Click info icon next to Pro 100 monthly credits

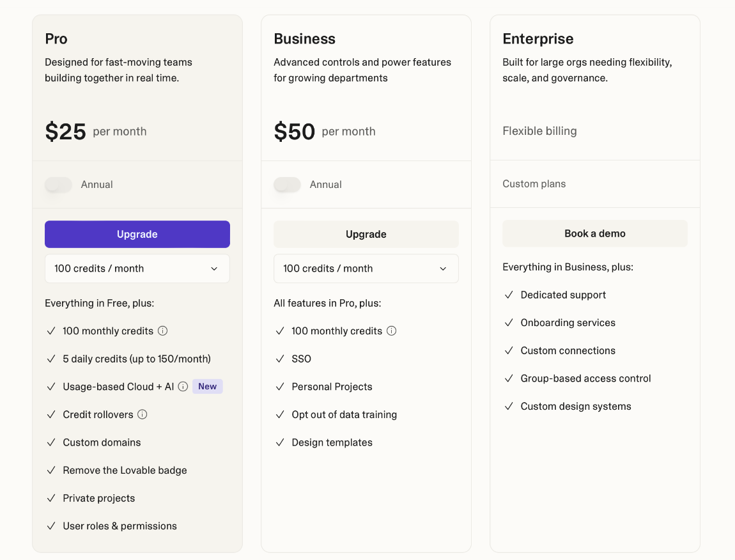[162, 331]
